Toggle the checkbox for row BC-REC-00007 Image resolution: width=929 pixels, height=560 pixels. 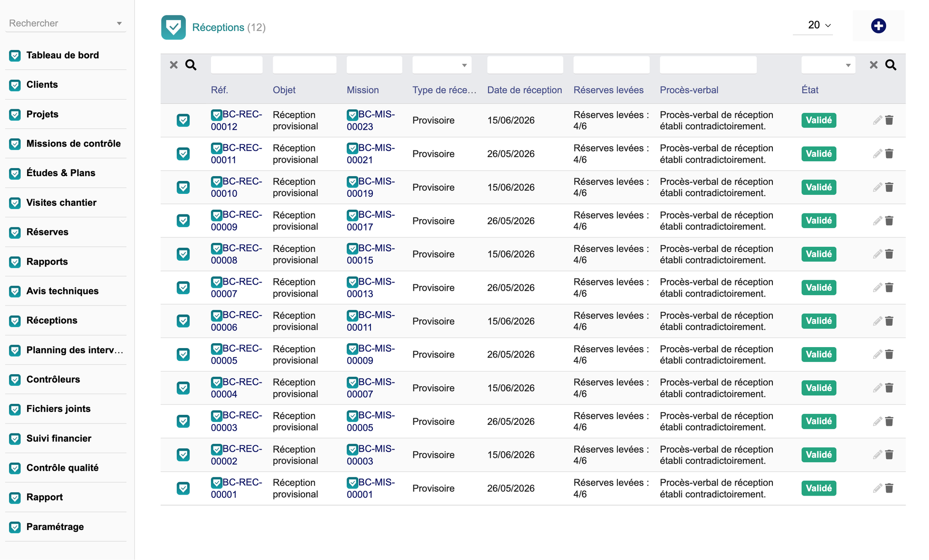(183, 287)
